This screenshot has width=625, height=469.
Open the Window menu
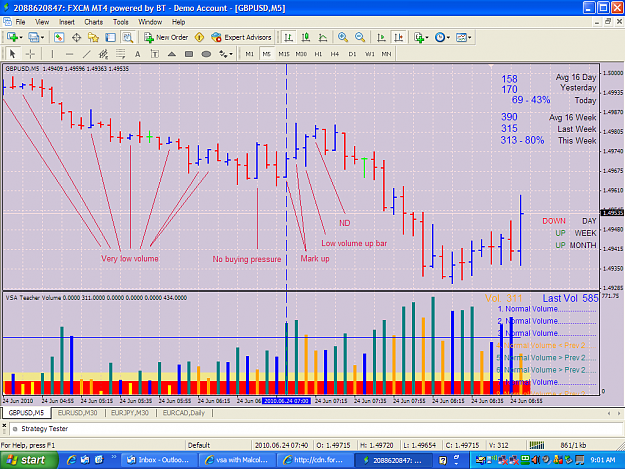tap(150, 22)
